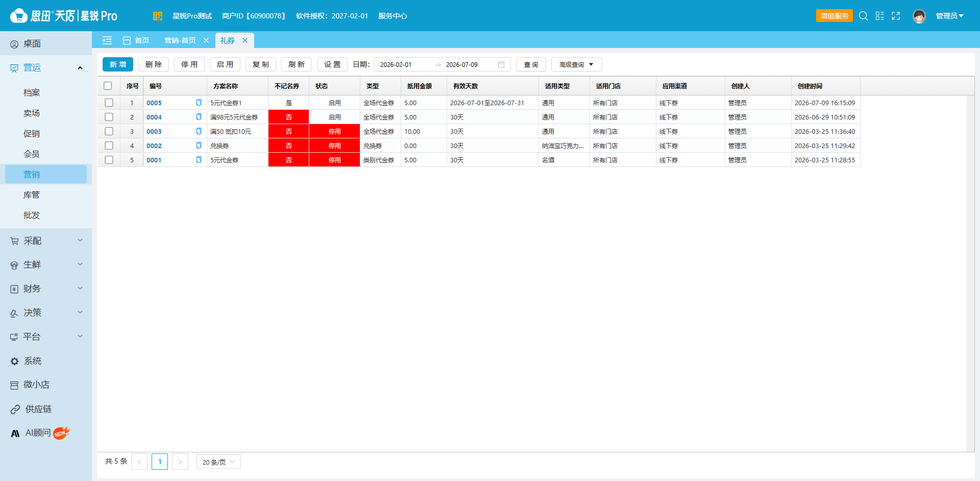Viewport: 980px width, 481px height.
Task: Click the 新增 button
Action: [x=118, y=64]
